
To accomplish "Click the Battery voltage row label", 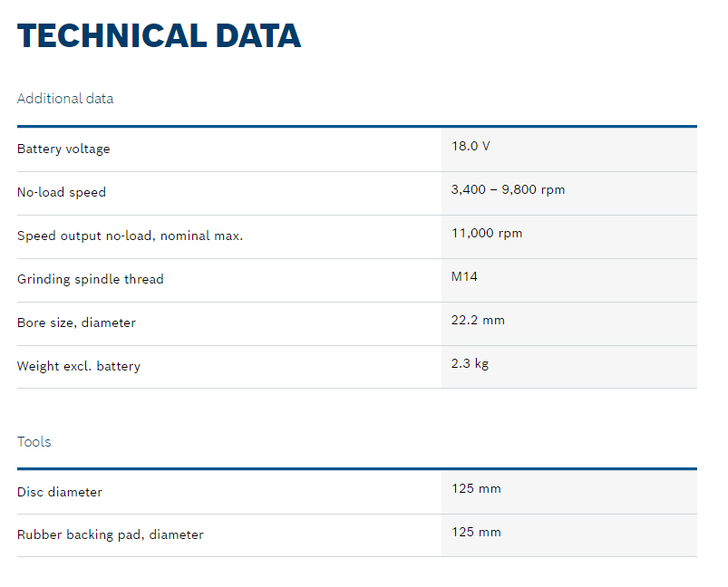I will (63, 149).
